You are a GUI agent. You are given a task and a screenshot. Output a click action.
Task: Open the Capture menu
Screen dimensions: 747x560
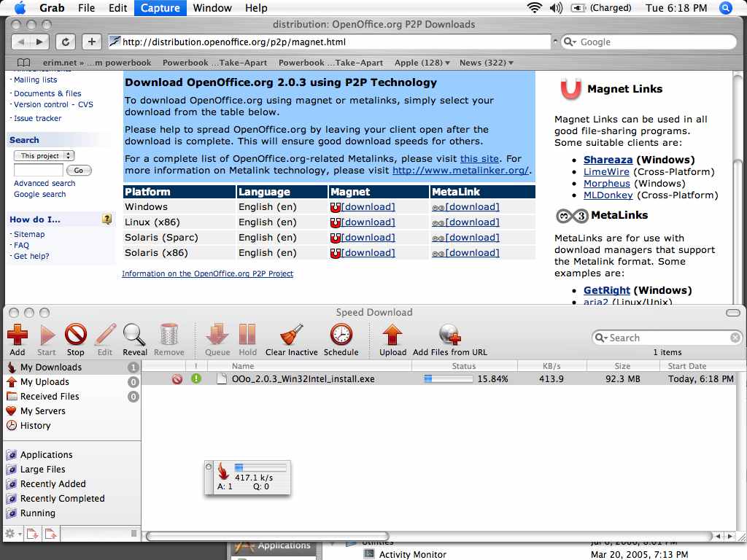coord(160,7)
